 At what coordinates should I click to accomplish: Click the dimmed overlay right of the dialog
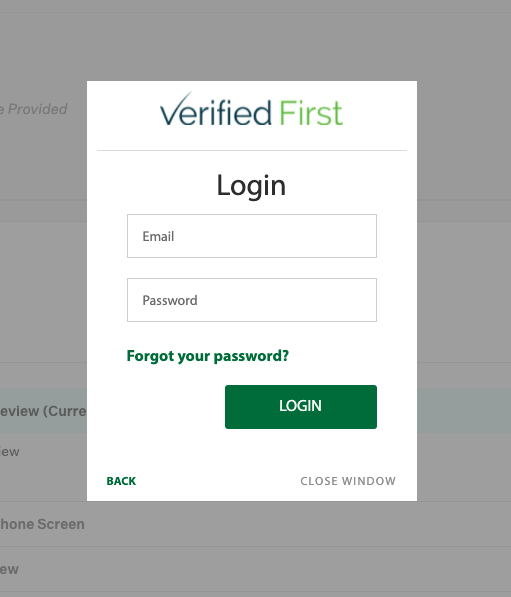point(464,291)
